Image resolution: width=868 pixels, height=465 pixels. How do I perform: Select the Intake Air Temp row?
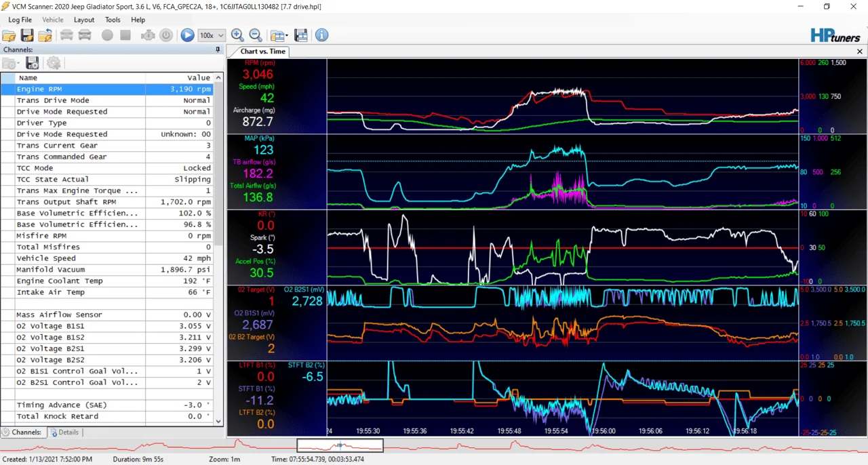107,292
